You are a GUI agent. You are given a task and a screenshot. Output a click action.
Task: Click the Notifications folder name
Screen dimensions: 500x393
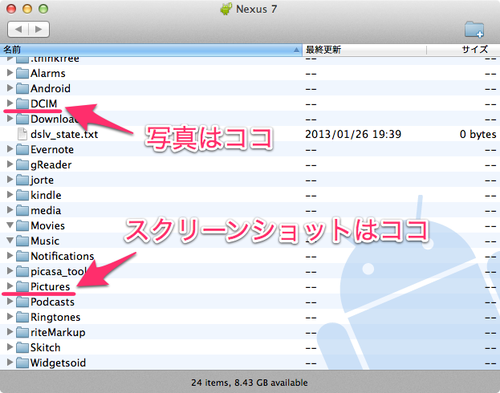62,256
